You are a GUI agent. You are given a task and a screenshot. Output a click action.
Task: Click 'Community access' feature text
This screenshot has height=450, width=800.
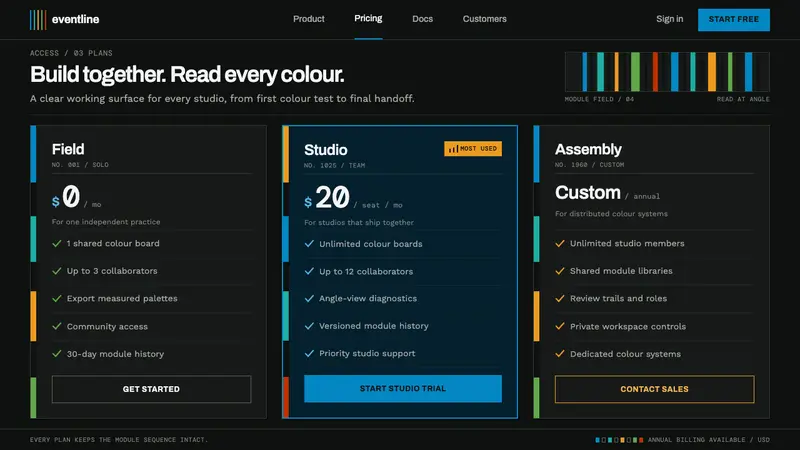point(107,327)
